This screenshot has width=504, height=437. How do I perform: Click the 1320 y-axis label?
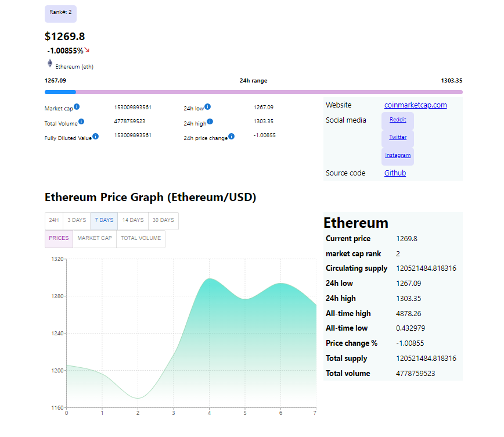57,259
